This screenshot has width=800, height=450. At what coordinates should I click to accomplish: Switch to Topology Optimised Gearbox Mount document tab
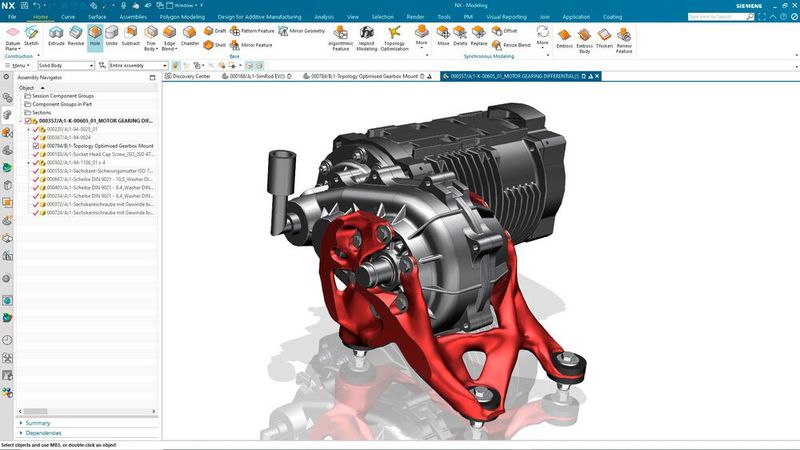(367, 76)
